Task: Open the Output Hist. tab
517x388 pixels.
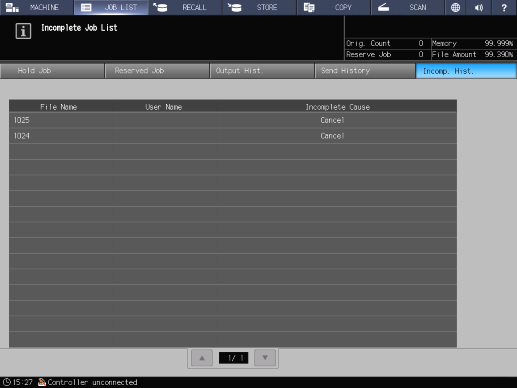Action: tap(262, 71)
